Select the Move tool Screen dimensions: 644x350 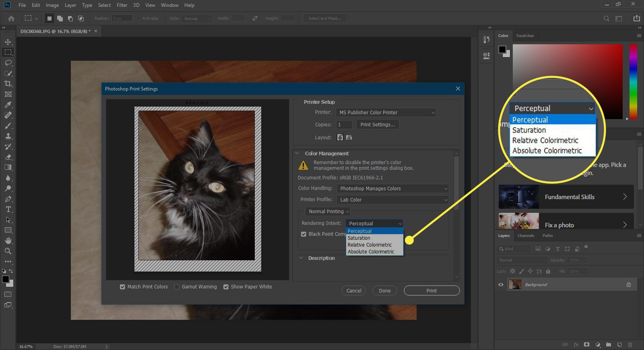[8, 42]
